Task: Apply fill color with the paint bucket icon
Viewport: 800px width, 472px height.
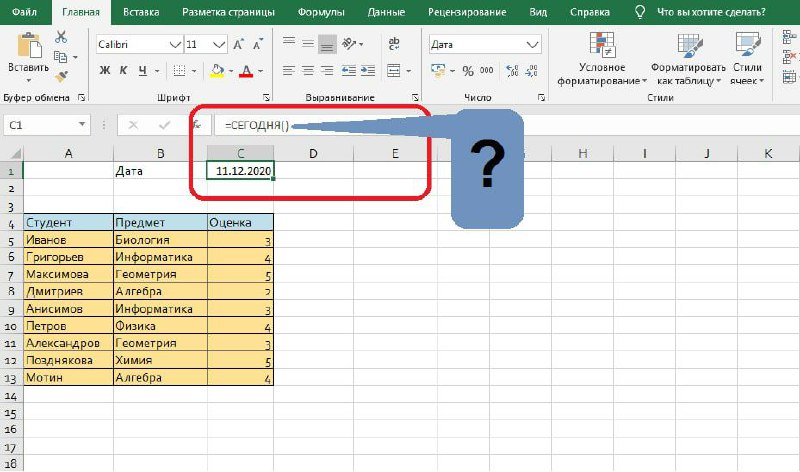Action: point(217,70)
